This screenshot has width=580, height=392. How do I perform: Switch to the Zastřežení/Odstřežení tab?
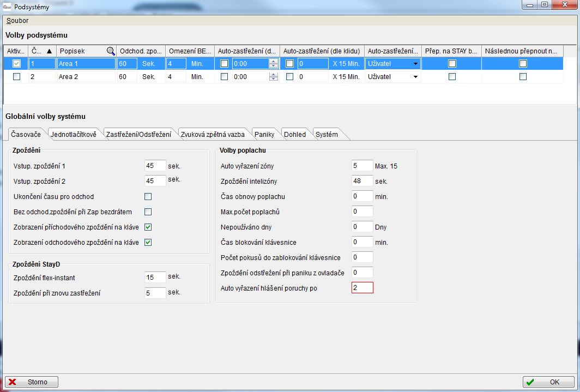[x=138, y=135]
